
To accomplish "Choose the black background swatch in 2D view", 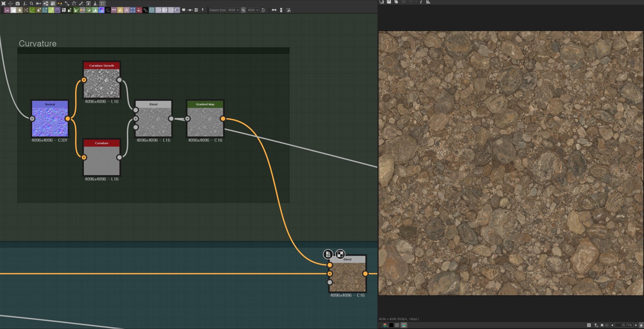I will (391, 325).
